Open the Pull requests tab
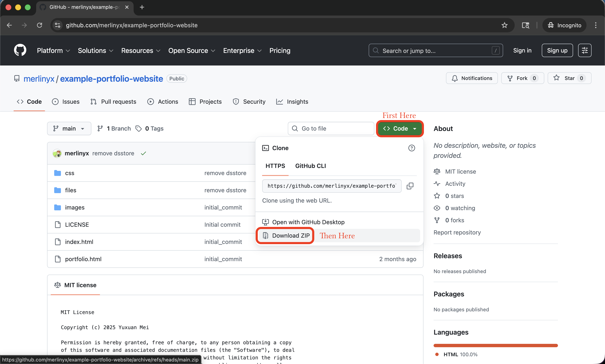 [x=113, y=102]
